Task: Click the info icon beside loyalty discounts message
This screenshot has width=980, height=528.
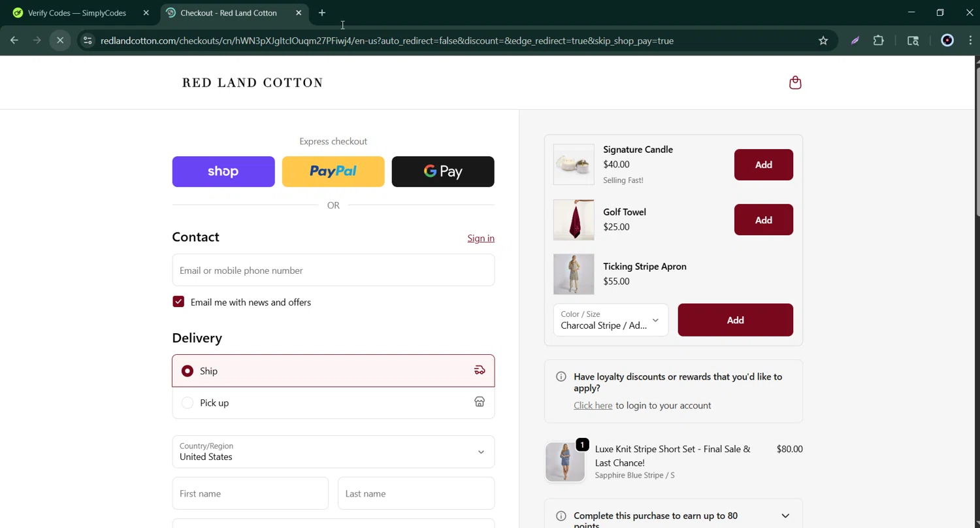Action: pyautogui.click(x=561, y=376)
